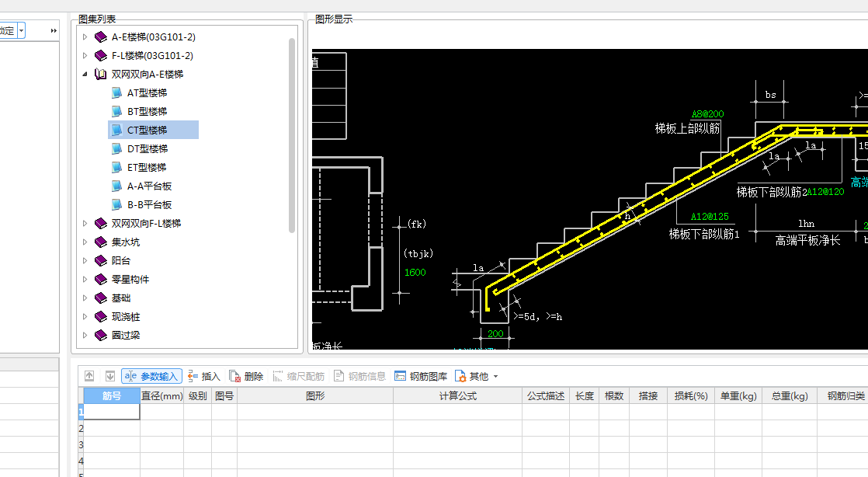This screenshot has width=868, height=477.
Task: Click the F-L楼梯(03G101-2) book icon
Action: point(101,55)
